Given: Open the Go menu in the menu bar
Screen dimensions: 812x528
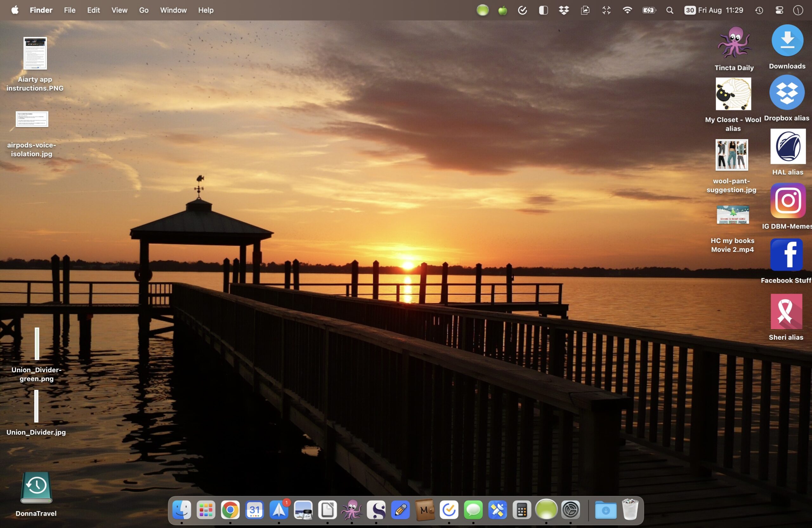Looking at the screenshot, I should (144, 10).
